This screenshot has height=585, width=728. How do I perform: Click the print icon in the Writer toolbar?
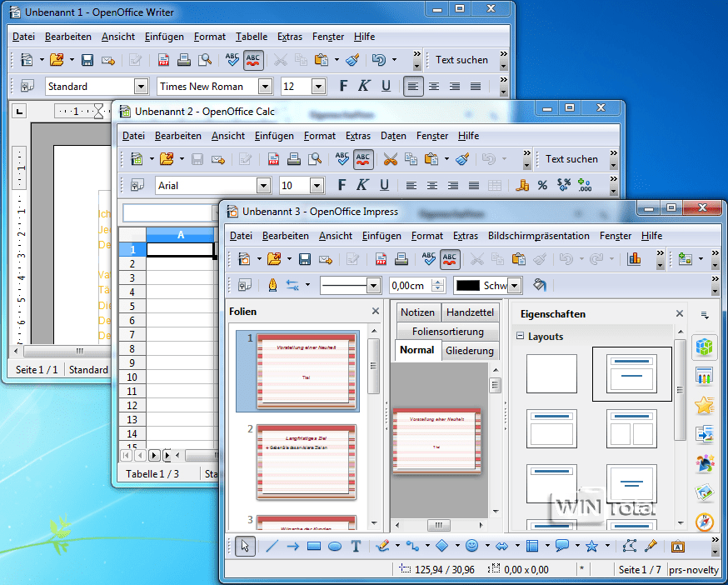[184, 60]
